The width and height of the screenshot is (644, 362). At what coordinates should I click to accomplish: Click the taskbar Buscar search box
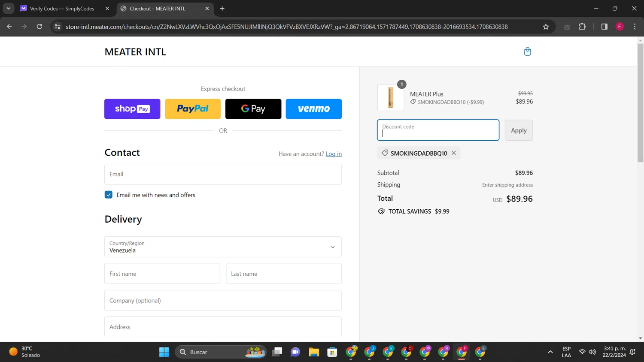[x=221, y=352]
